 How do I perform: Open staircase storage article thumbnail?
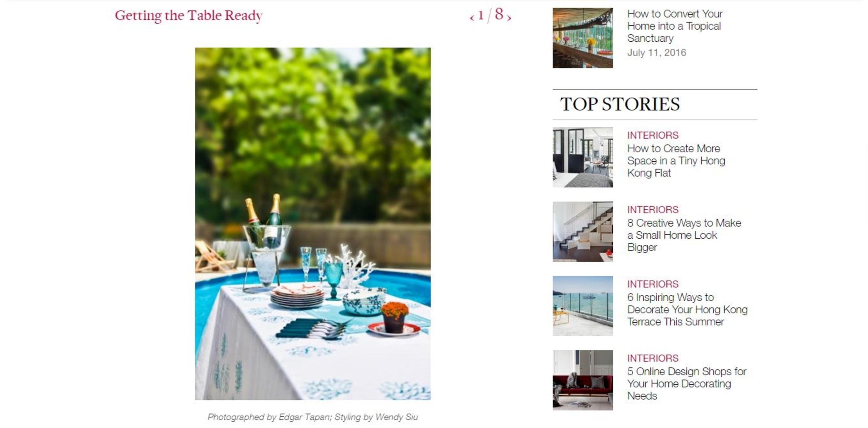coord(583,232)
